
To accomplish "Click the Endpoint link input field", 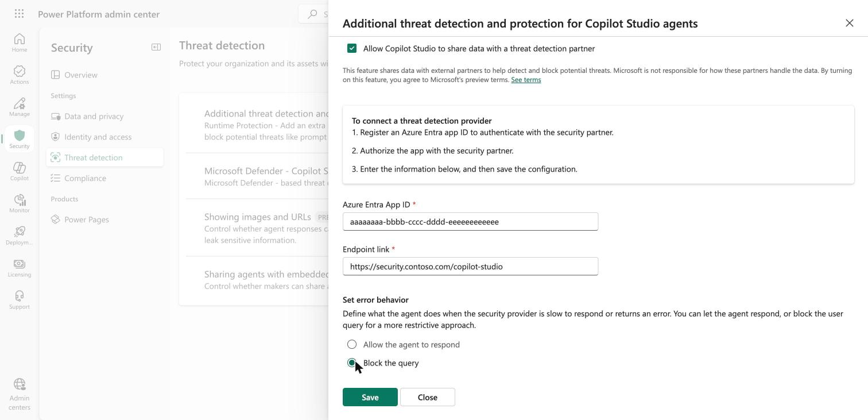I will (x=470, y=266).
